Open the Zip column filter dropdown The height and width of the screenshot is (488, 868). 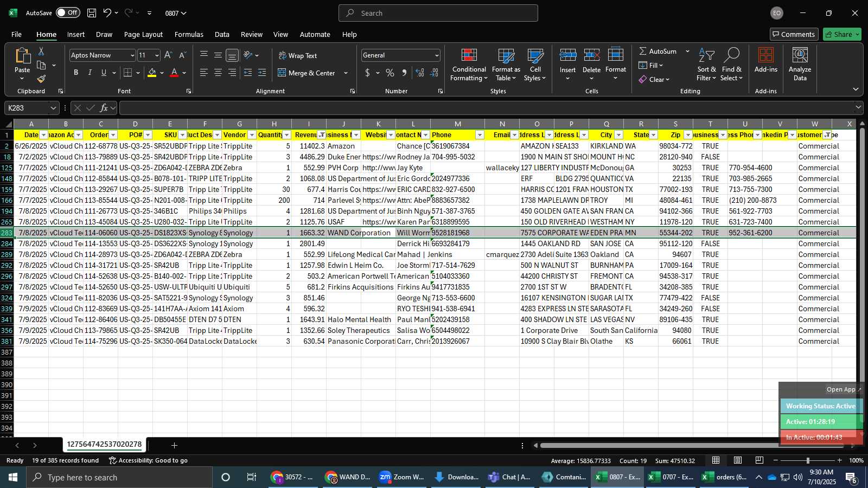click(x=688, y=135)
